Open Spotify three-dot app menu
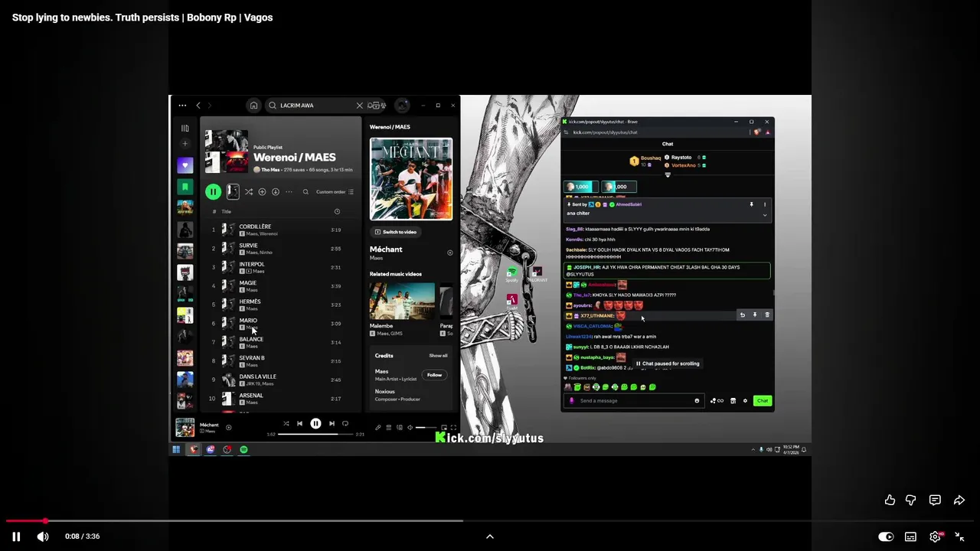The width and height of the screenshot is (980, 551). coord(182,106)
